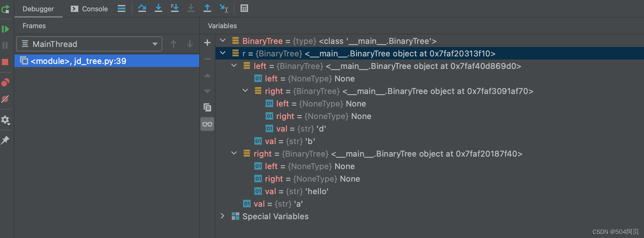This screenshot has width=644, height=238.
Task: Switch to the Console tab
Action: [x=89, y=9]
